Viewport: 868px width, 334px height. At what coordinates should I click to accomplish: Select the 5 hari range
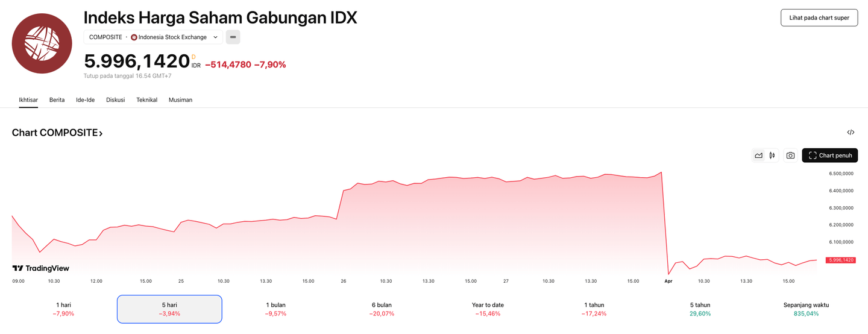pos(169,309)
